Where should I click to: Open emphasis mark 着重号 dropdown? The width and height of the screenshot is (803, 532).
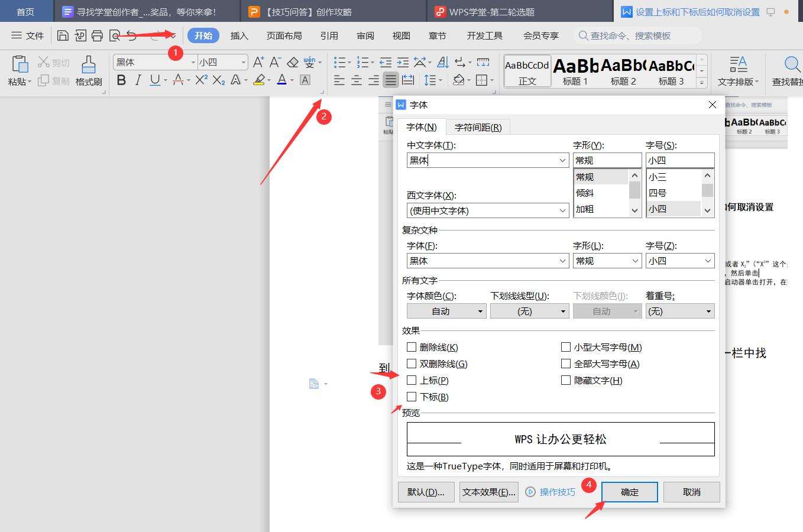(x=680, y=311)
